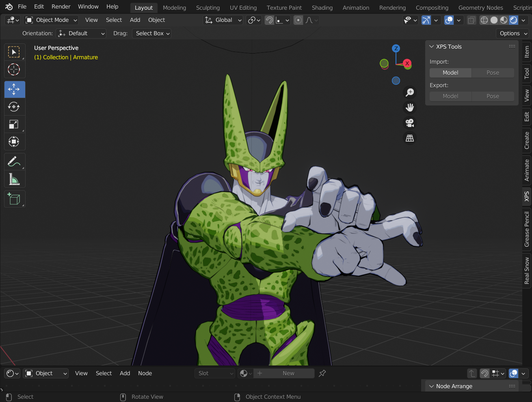
Task: Toggle show gizmos button
Action: click(x=426, y=20)
